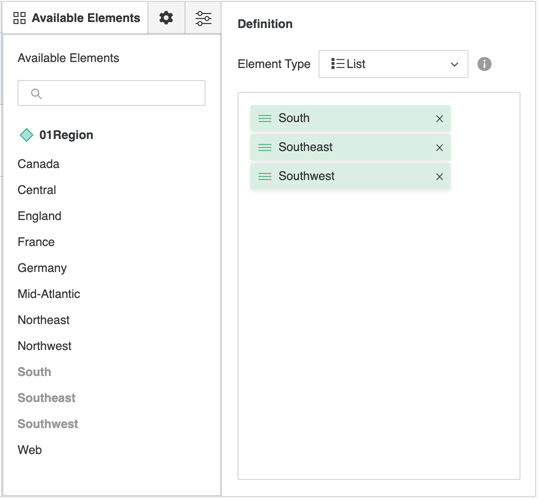This screenshot has height=499, width=538.
Task: Remove South from the definition list
Action: 439,119
